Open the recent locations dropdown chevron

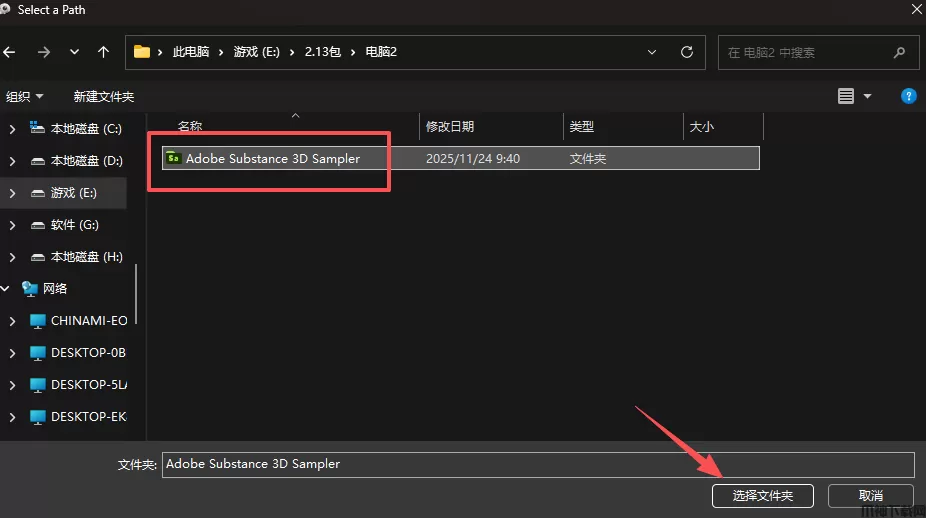[x=74, y=52]
